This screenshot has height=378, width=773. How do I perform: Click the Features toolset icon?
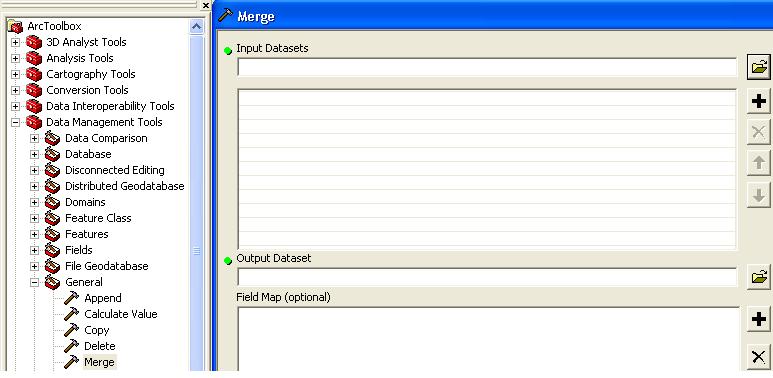coord(52,234)
